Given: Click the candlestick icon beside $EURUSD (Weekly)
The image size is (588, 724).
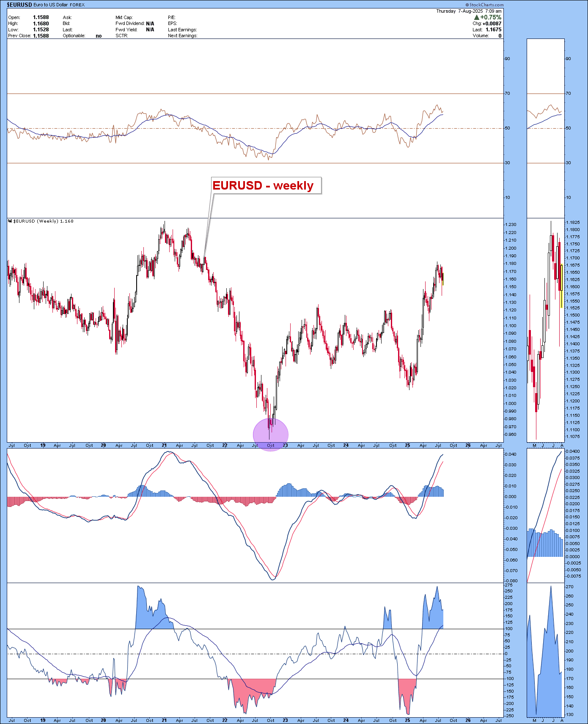Looking at the screenshot, I should (x=10, y=221).
